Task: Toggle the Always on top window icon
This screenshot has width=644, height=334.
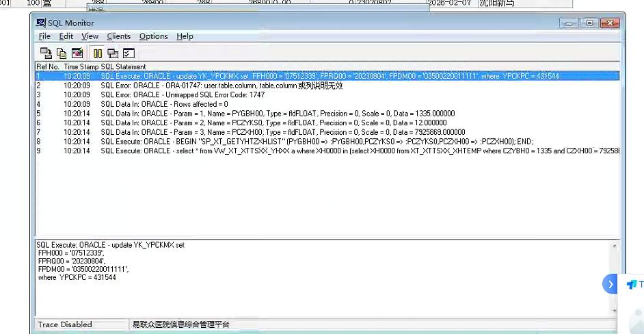Action: pyautogui.click(x=113, y=53)
